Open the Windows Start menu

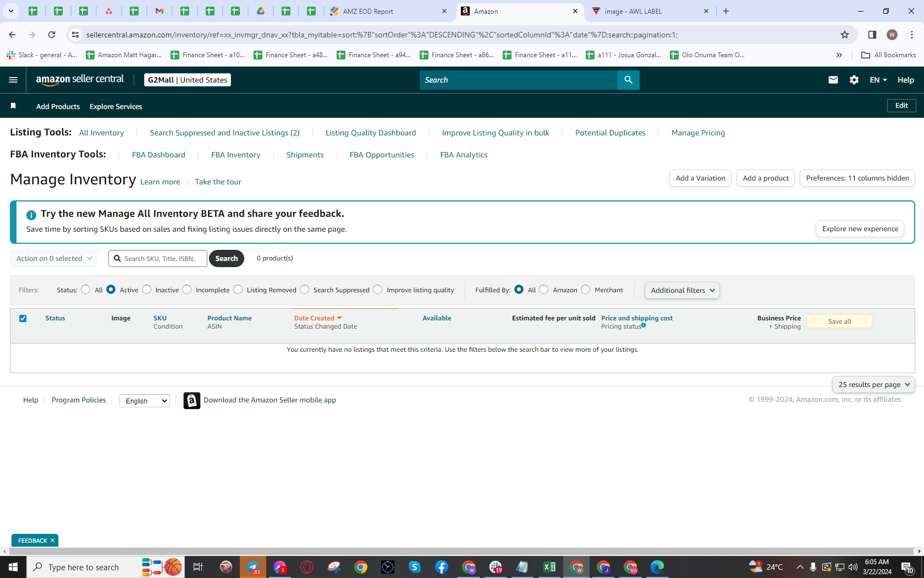13,567
